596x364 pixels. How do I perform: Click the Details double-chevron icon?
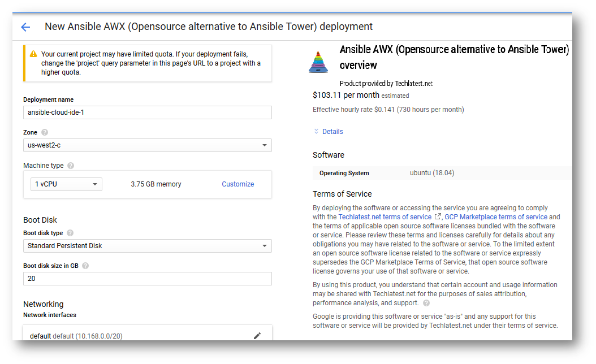316,131
